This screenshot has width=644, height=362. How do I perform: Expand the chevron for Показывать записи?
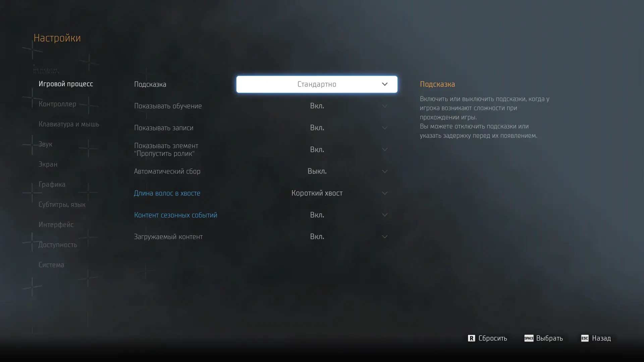[385, 128]
